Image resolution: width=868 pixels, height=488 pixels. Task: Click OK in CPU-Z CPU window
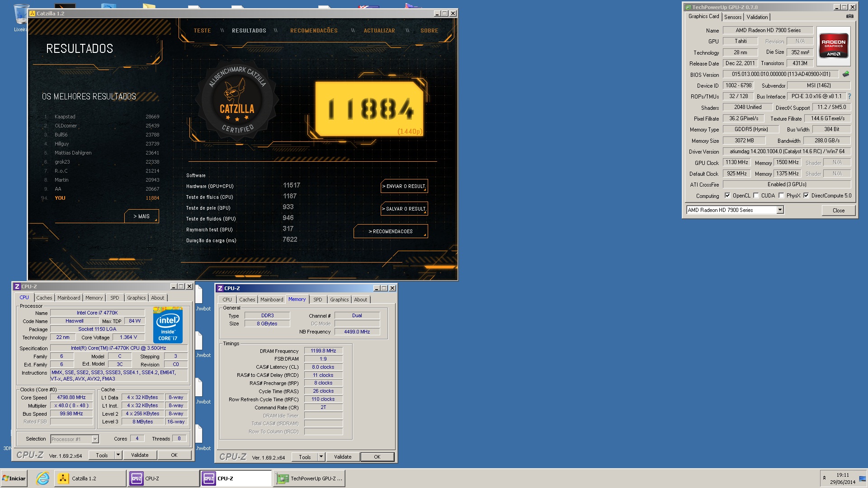click(x=174, y=455)
